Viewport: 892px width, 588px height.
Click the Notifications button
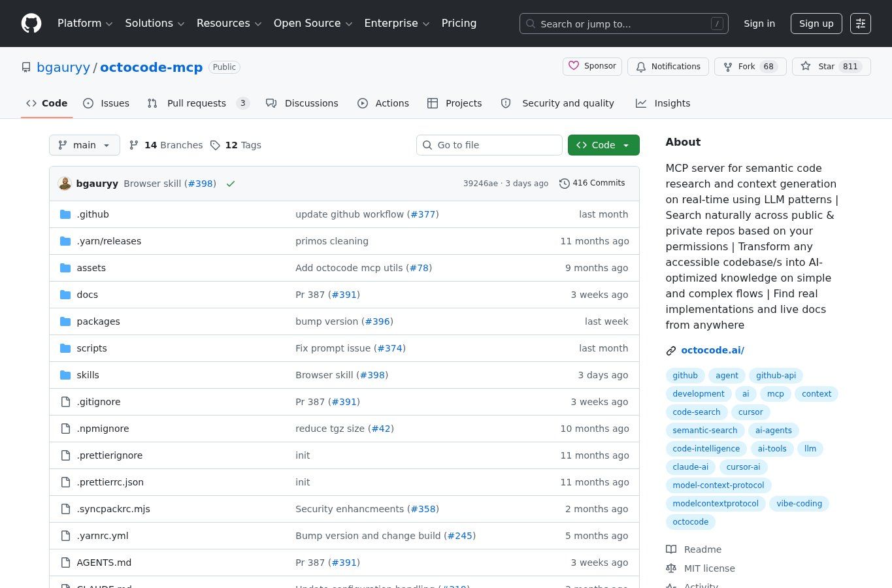668,67
